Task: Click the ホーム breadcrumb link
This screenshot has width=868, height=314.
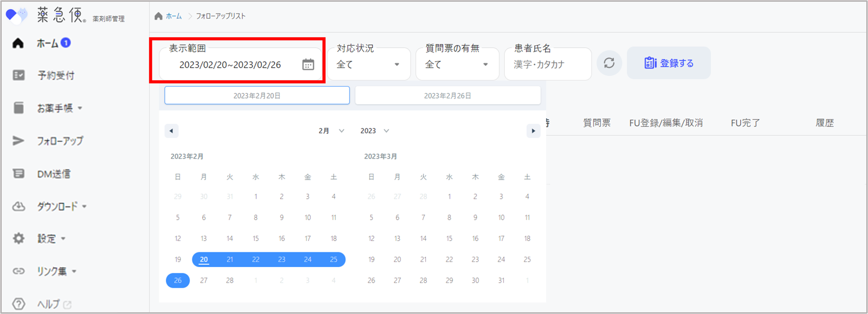Action: click(x=174, y=16)
